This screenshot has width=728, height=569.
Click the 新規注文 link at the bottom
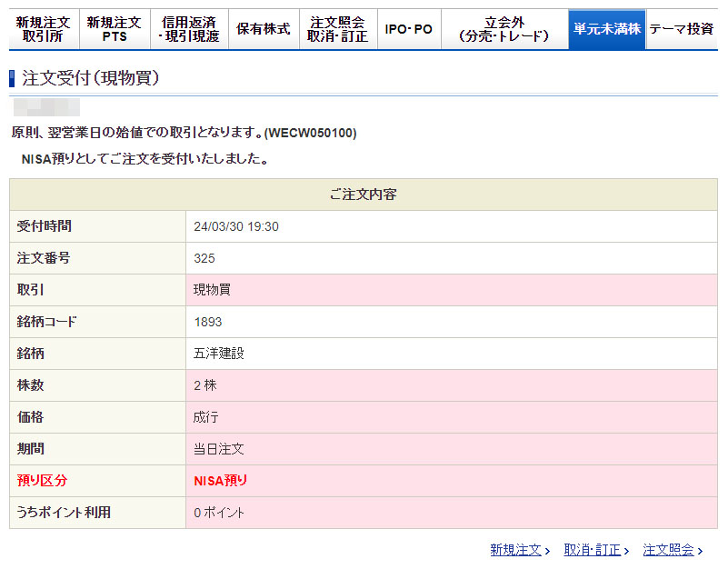point(515,550)
